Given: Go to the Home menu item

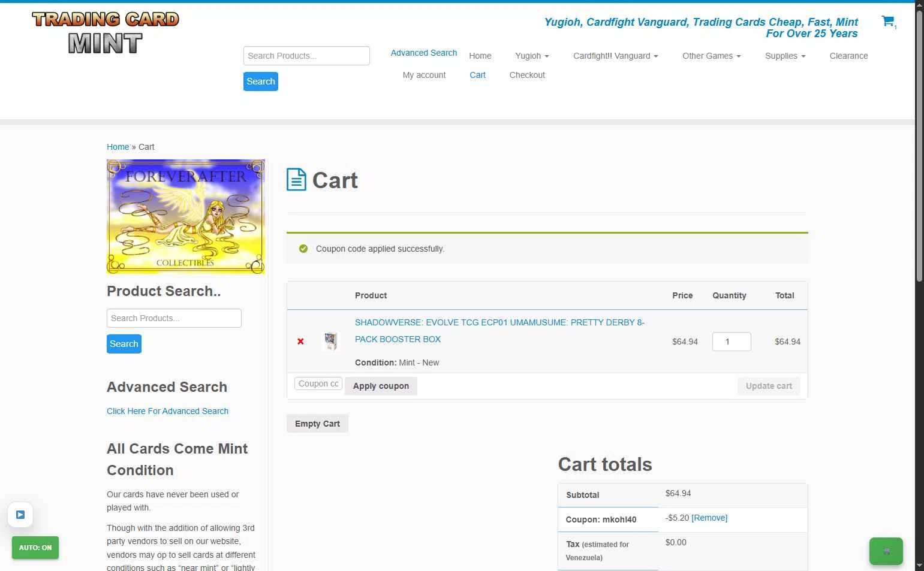Looking at the screenshot, I should (x=480, y=56).
